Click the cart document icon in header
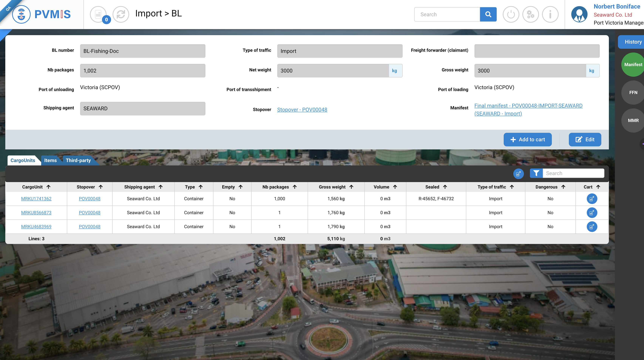Viewport: 644px width, 360px height. tap(98, 14)
